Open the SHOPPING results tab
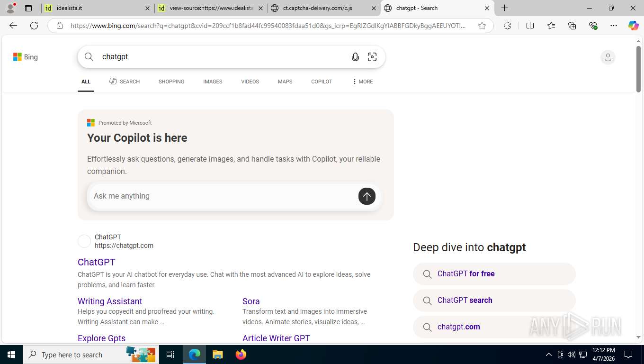This screenshot has width=644, height=364. (x=171, y=82)
